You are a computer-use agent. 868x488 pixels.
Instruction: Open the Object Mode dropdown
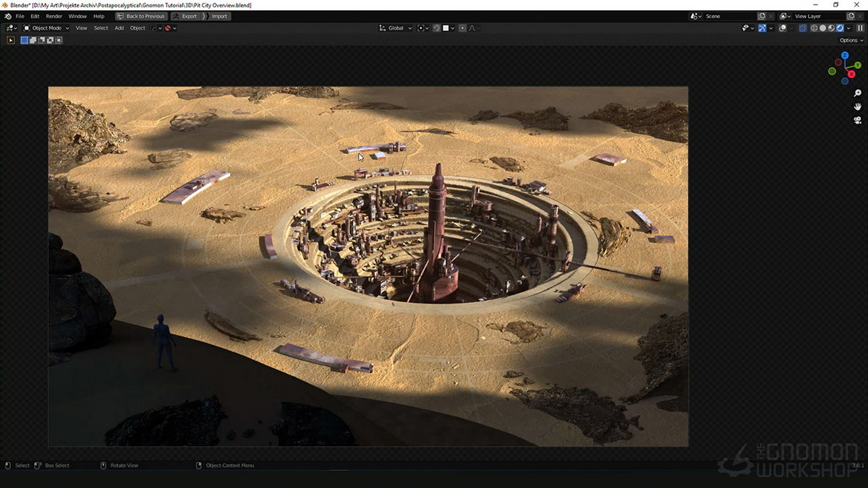coord(46,28)
